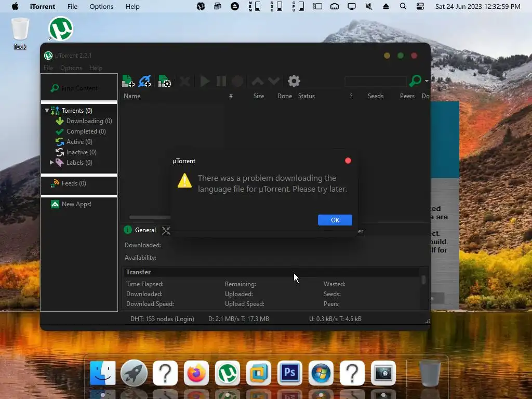Click OK in the µTorrent dialog
The height and width of the screenshot is (399, 532).
pyautogui.click(x=335, y=220)
